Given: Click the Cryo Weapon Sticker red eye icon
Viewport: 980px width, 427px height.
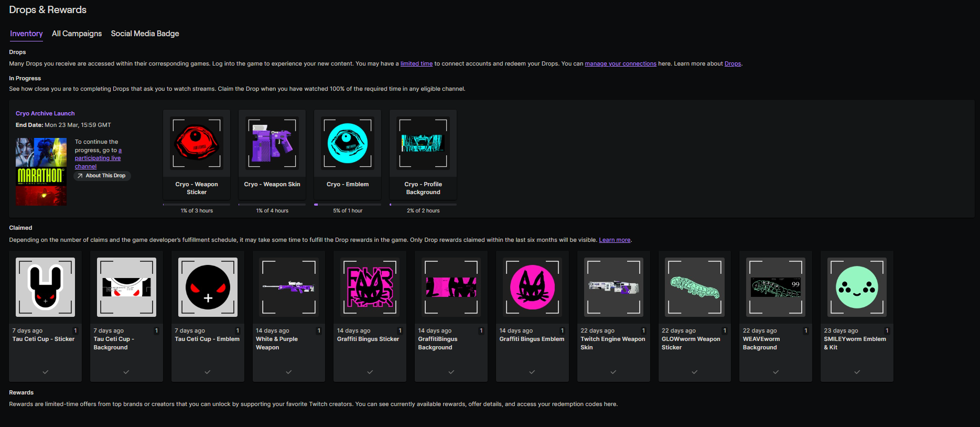Looking at the screenshot, I should pos(197,143).
